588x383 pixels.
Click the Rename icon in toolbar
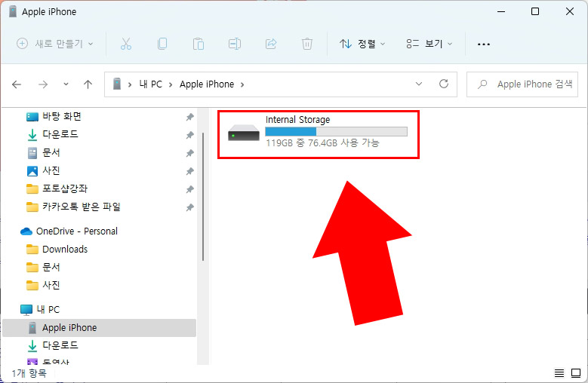click(x=235, y=44)
